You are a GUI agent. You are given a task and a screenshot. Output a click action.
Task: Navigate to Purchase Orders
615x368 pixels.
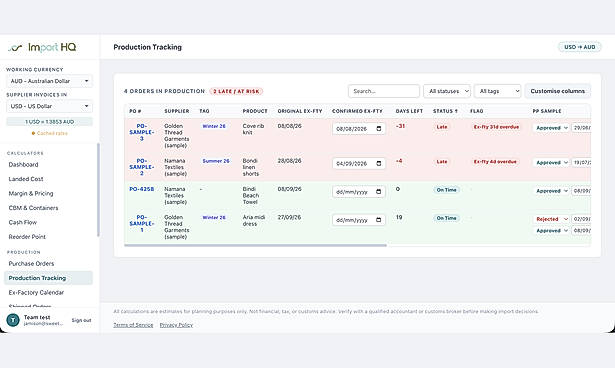click(x=31, y=264)
